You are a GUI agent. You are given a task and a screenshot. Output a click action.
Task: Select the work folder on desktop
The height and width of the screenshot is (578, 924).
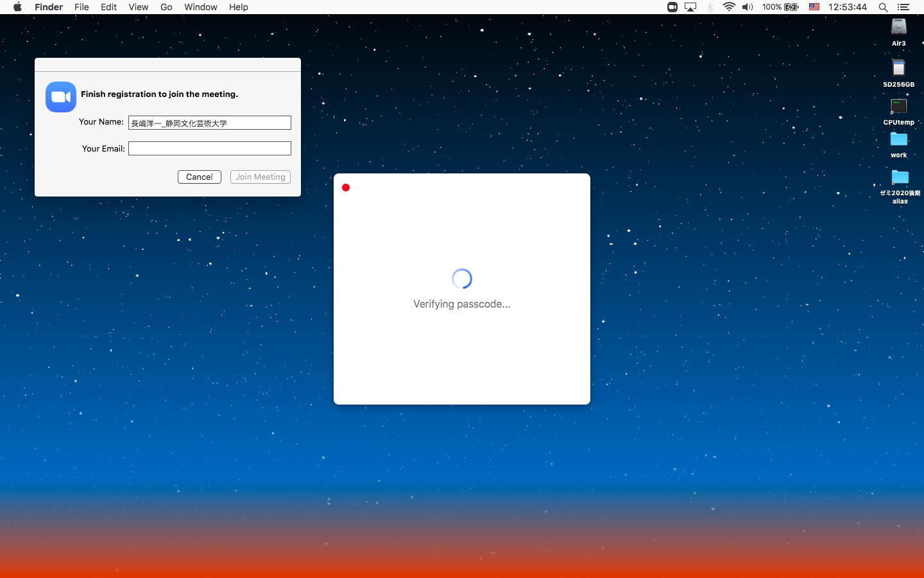click(898, 139)
